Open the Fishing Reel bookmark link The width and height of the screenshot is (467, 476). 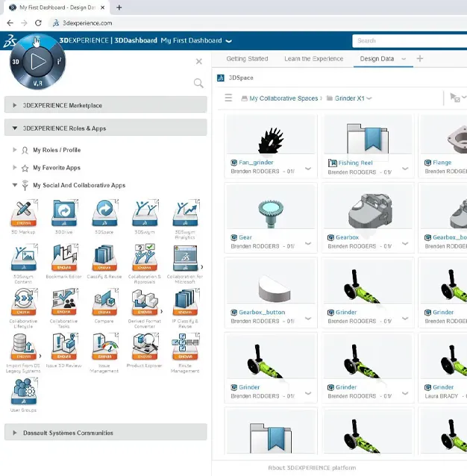click(355, 163)
